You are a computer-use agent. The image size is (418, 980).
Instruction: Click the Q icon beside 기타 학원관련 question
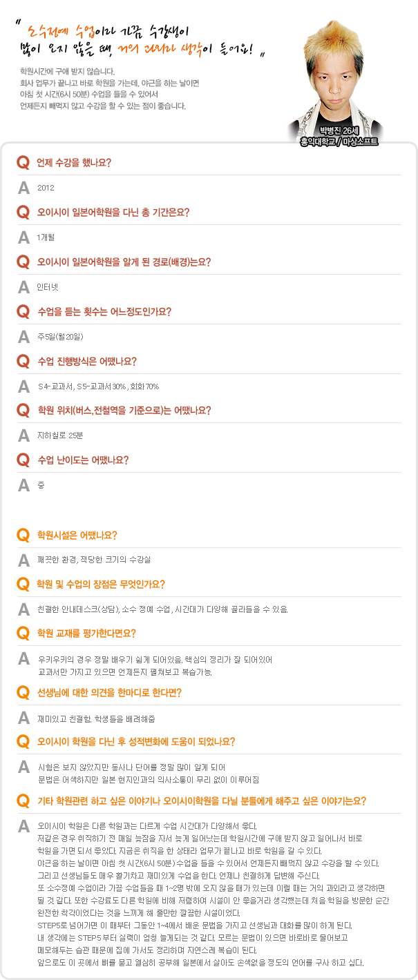click(x=23, y=801)
